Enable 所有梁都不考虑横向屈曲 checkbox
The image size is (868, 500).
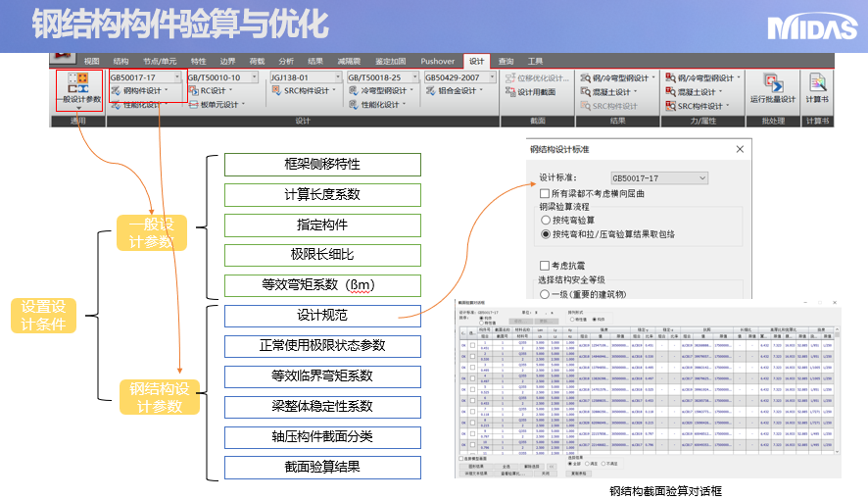545,194
